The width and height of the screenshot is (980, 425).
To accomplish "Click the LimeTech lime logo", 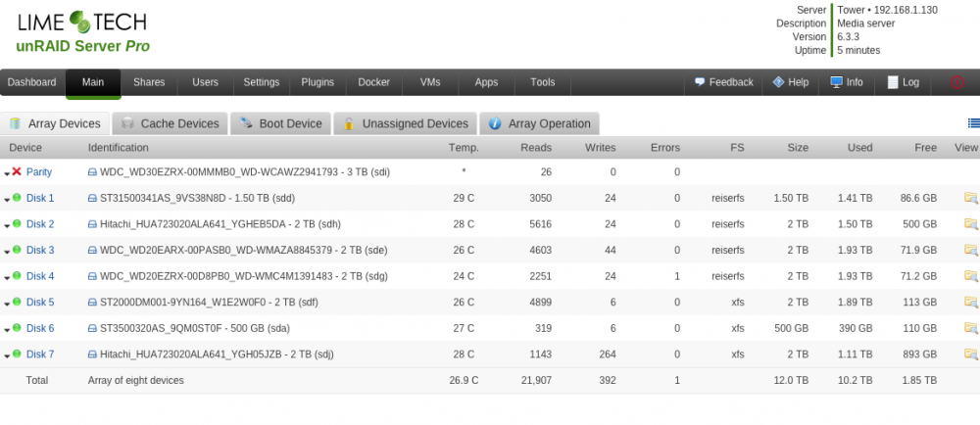I will click(x=79, y=22).
